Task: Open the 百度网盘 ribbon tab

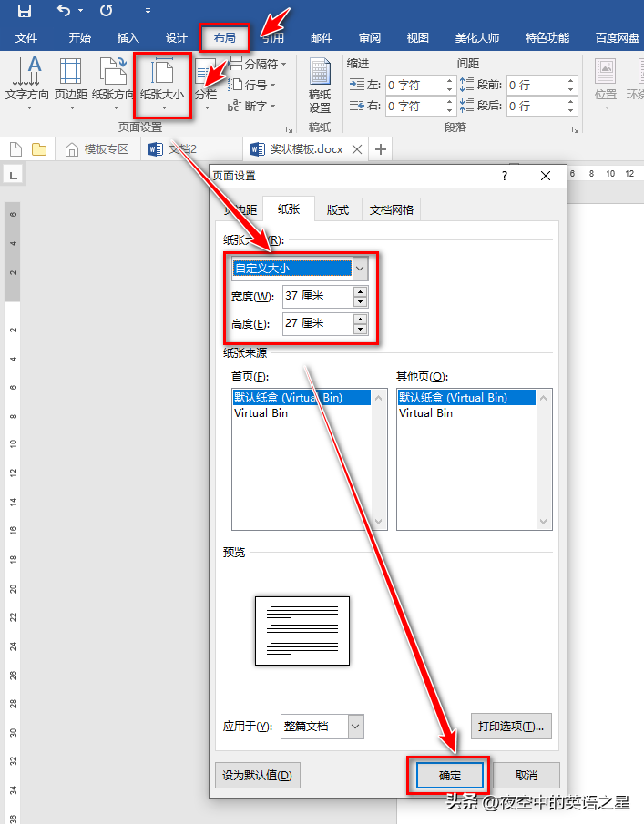Action: pyautogui.click(x=618, y=38)
